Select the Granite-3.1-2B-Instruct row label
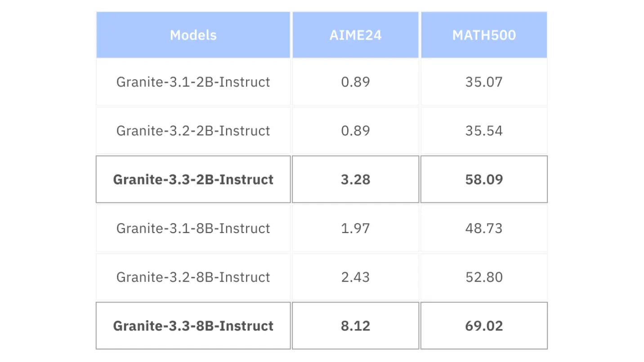The width and height of the screenshot is (644, 362). [x=193, y=82]
